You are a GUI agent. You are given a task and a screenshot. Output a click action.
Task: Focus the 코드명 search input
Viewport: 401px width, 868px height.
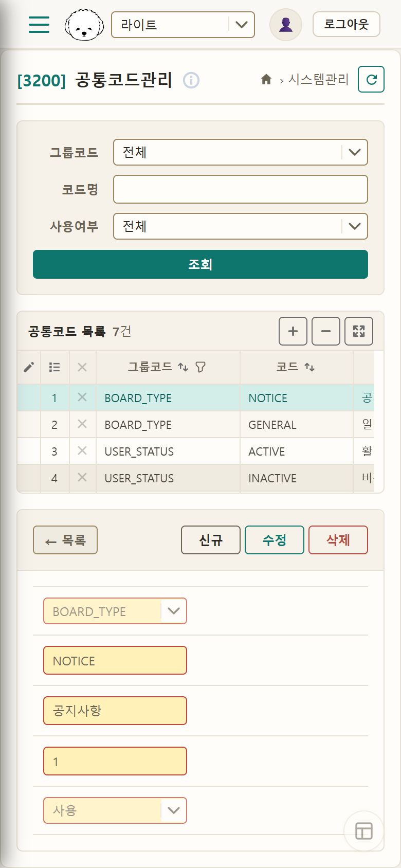pos(241,189)
